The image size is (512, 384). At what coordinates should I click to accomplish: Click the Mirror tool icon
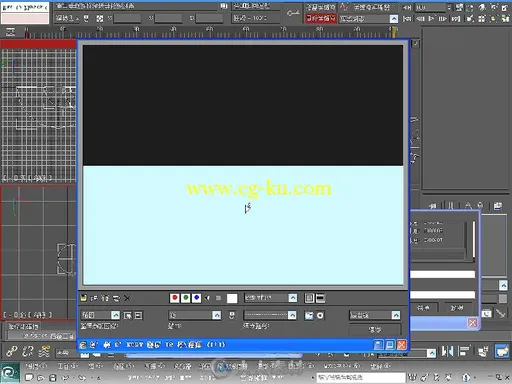click(447, 351)
